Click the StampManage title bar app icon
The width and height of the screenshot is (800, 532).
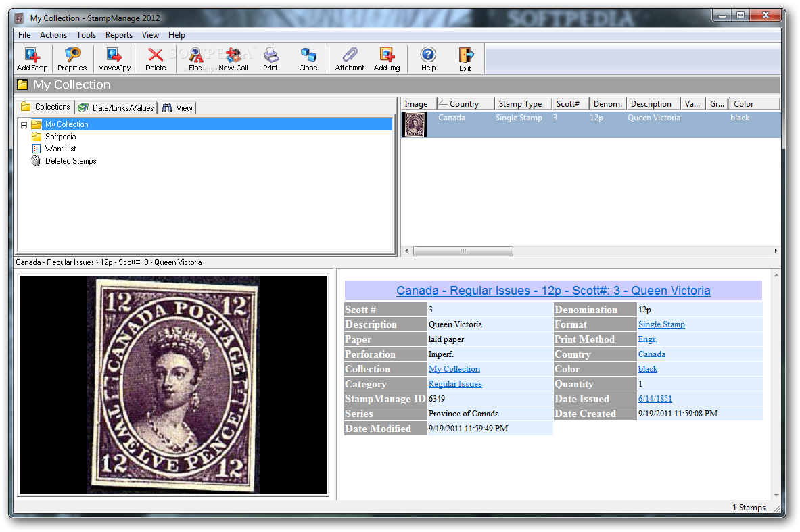(x=19, y=18)
